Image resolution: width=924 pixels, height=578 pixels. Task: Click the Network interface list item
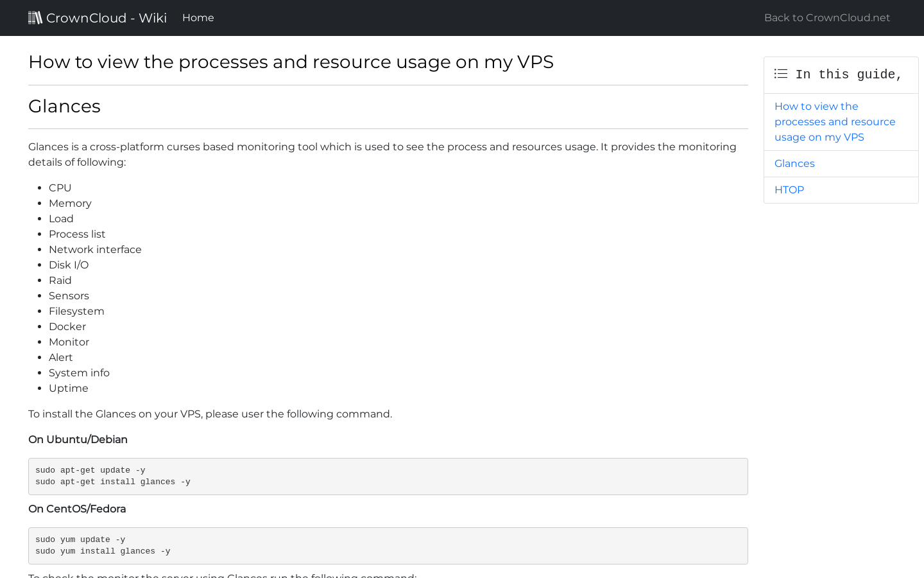click(95, 250)
